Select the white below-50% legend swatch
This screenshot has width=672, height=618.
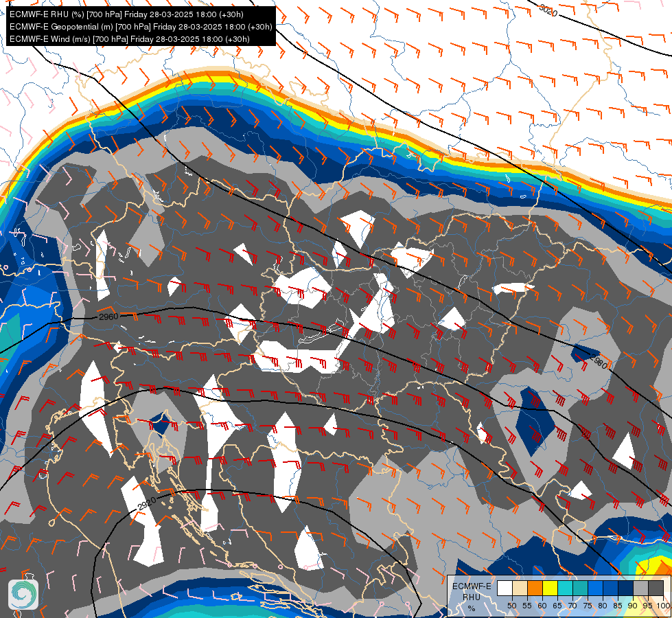505,588
